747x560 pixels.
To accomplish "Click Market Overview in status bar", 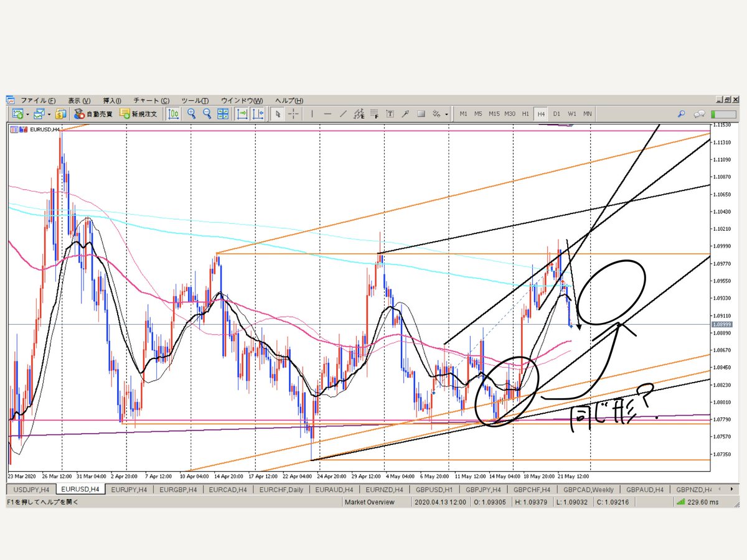I will click(369, 502).
